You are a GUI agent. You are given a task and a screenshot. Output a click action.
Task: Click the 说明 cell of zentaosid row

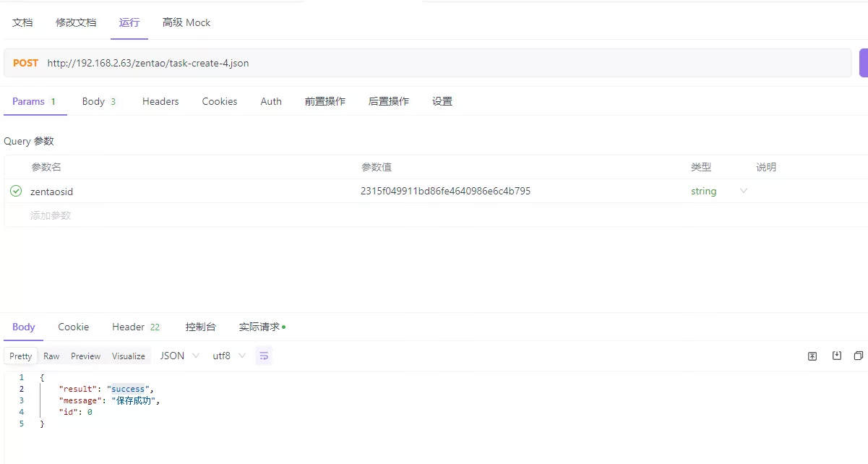pyautogui.click(x=809, y=192)
